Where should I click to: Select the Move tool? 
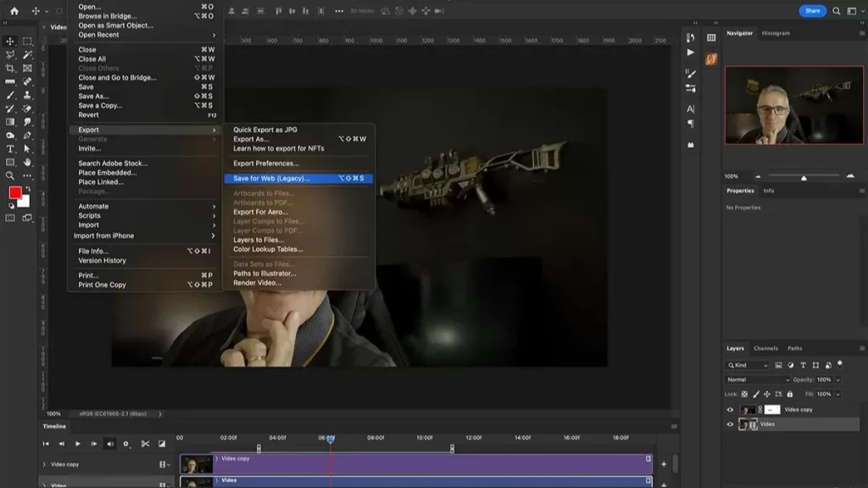coord(10,42)
